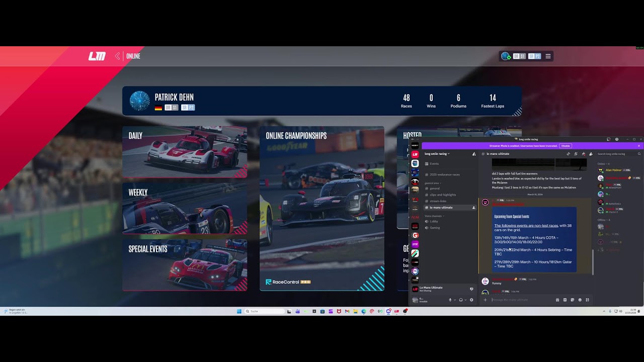The height and width of the screenshot is (362, 644).
Task: Show hidden system tray icons
Action: click(604, 311)
